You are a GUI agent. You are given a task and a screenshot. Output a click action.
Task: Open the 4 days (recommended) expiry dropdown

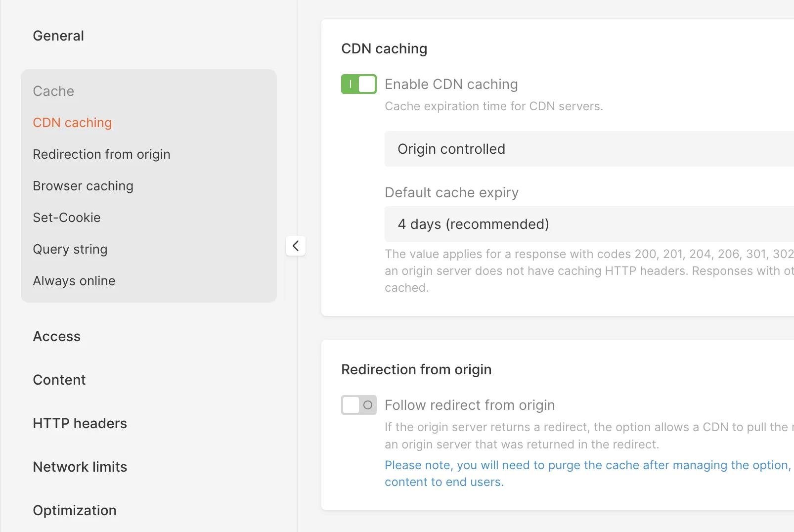589,224
